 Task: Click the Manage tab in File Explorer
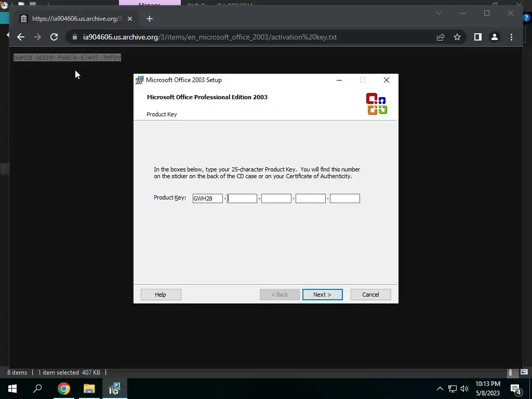pyautogui.click(x=150, y=4)
